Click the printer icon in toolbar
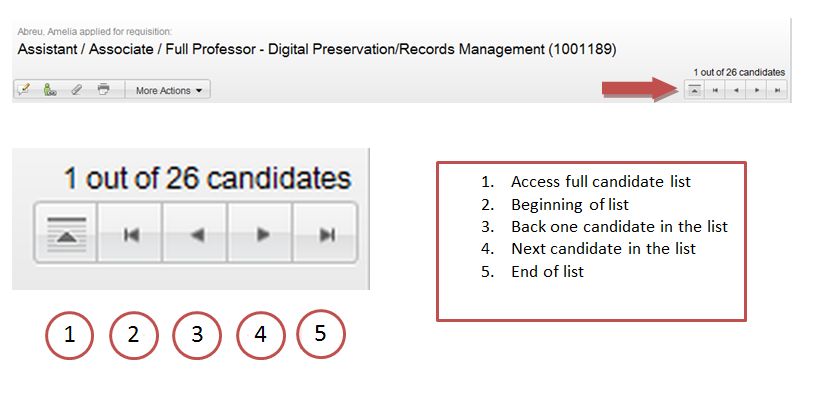The image size is (819, 409). [103, 89]
